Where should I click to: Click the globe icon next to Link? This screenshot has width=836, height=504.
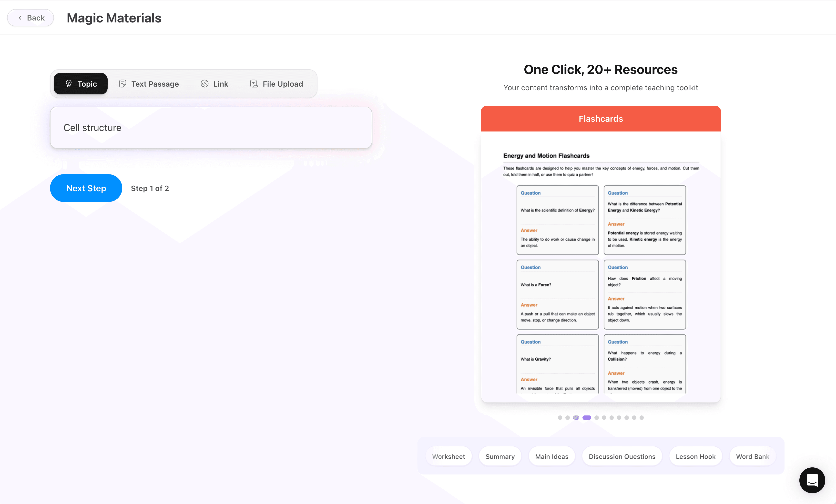pyautogui.click(x=204, y=84)
